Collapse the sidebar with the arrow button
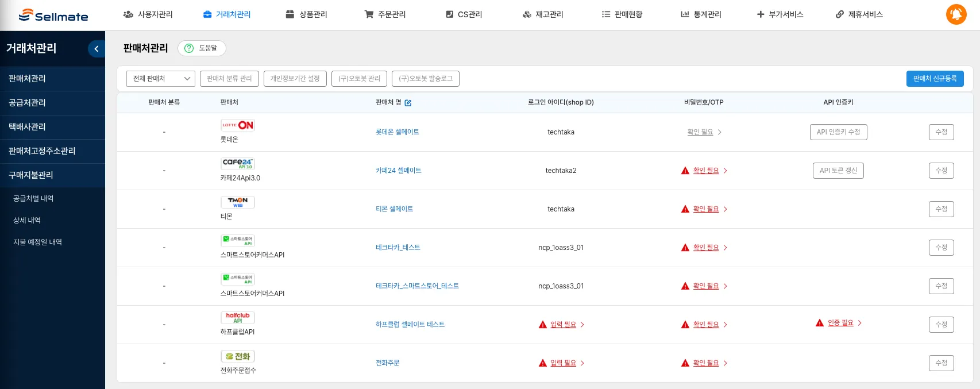This screenshot has width=980, height=389. (96, 49)
